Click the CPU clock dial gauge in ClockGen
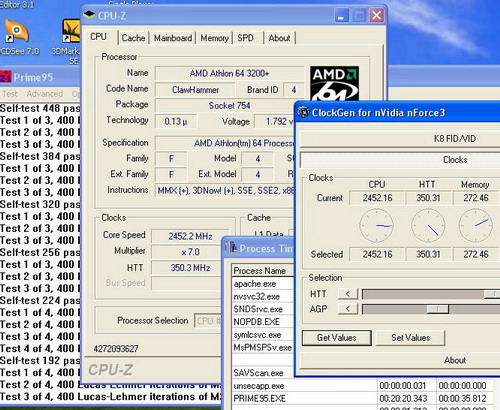500x410 pixels. coord(377,226)
